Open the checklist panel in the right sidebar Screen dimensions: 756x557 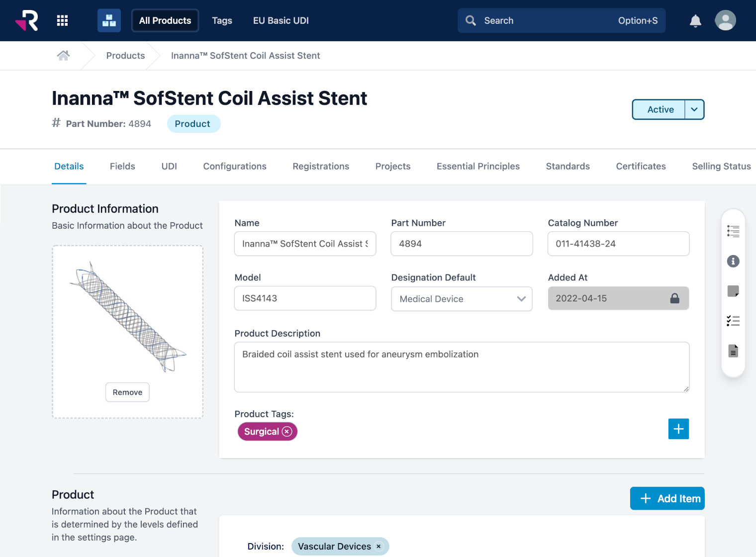pos(733,321)
